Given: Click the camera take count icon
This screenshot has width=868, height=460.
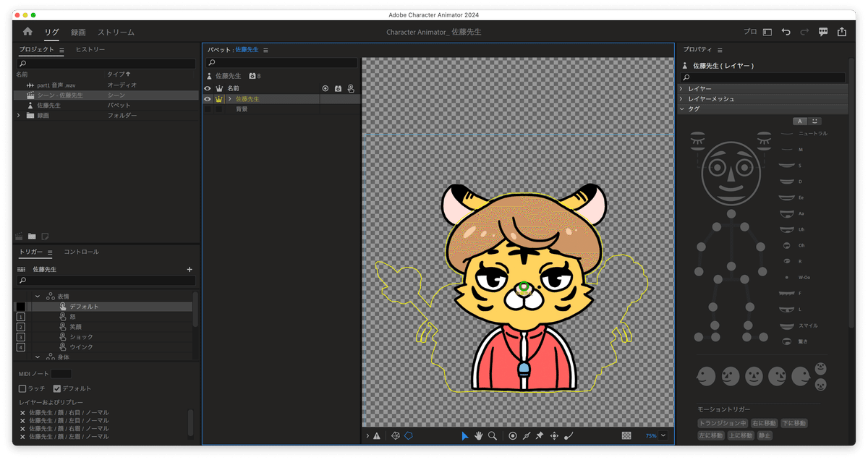Looking at the screenshot, I should pos(252,76).
